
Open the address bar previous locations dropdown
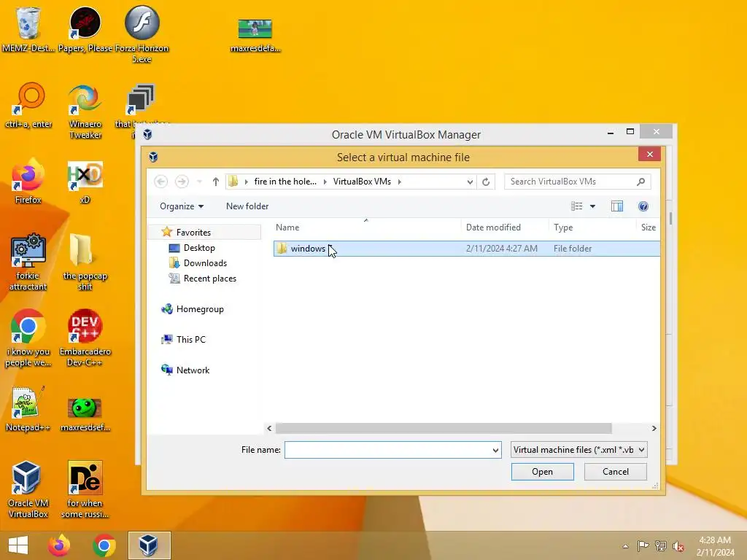(x=470, y=182)
